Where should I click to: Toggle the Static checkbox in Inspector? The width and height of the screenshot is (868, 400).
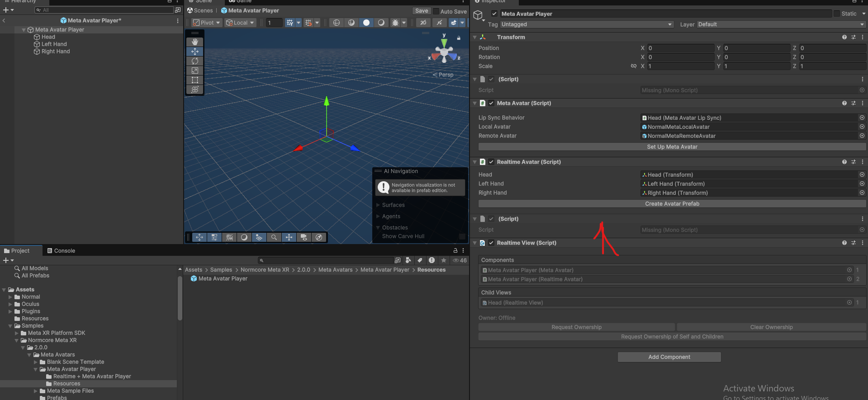pos(836,14)
